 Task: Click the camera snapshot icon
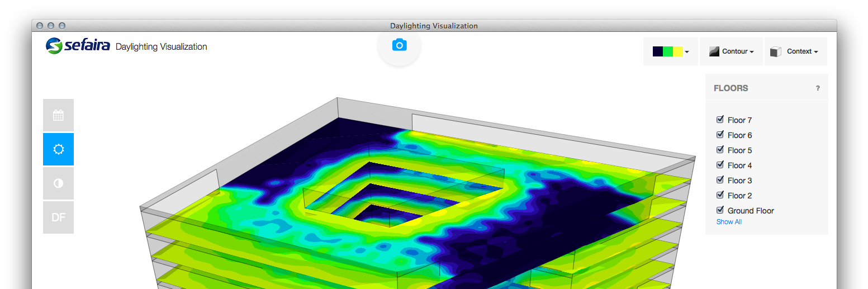tap(399, 45)
